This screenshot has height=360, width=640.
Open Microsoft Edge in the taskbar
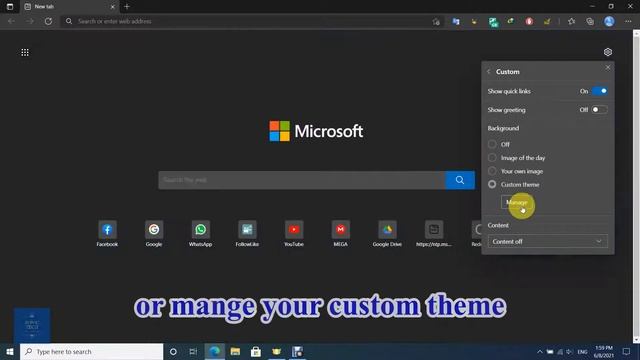(x=215, y=351)
